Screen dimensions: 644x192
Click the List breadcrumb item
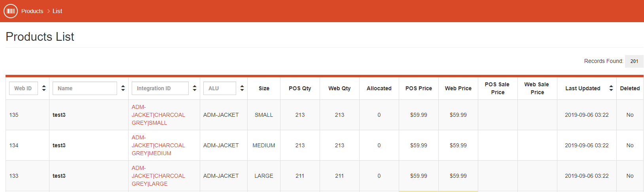(x=57, y=11)
